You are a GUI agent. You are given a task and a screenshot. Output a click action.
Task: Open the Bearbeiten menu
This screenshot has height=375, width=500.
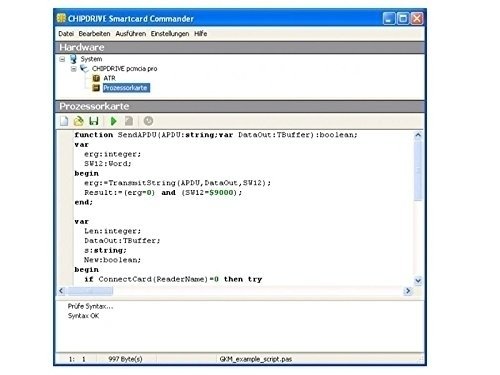point(94,34)
